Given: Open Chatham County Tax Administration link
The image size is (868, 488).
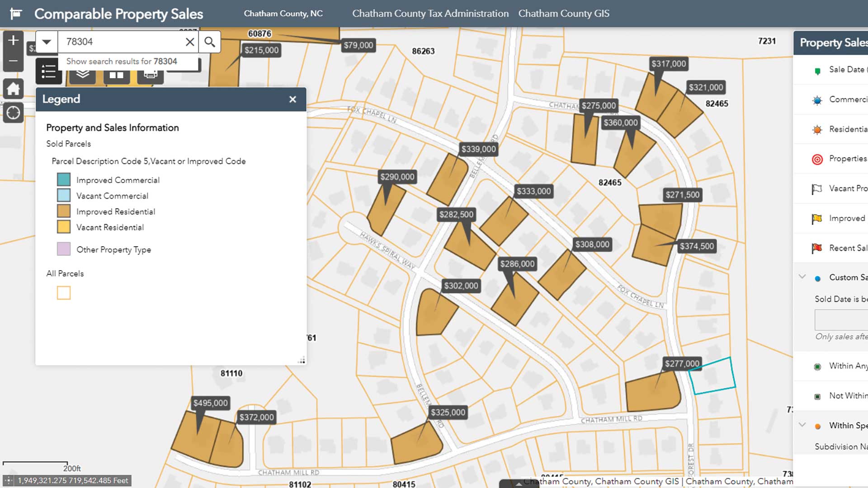Looking at the screenshot, I should [430, 14].
